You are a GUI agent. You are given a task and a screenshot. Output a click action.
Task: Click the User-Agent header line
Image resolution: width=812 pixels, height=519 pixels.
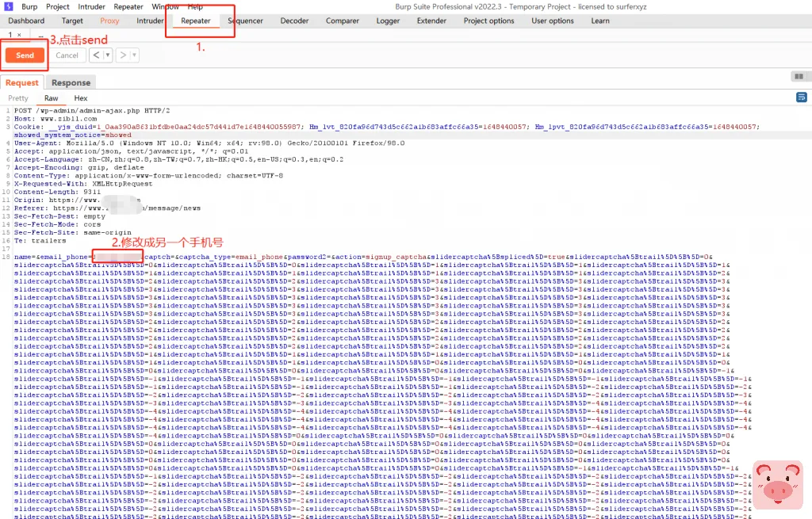coord(209,143)
